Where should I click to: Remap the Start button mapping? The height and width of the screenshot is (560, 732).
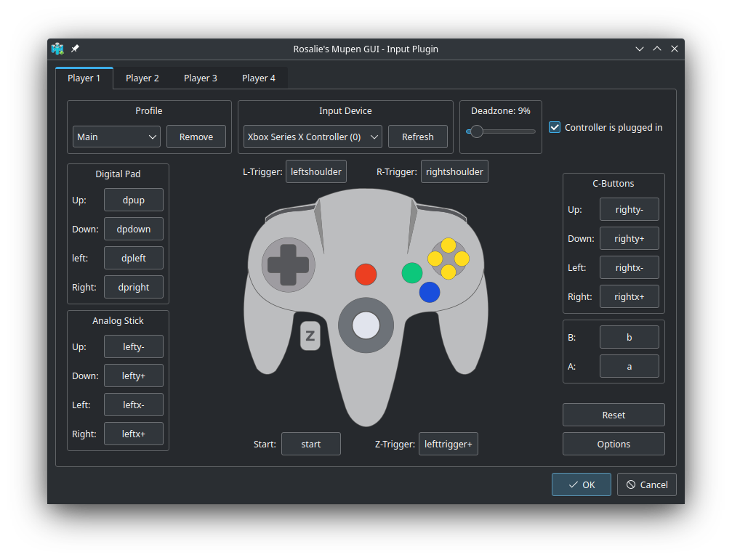point(311,444)
